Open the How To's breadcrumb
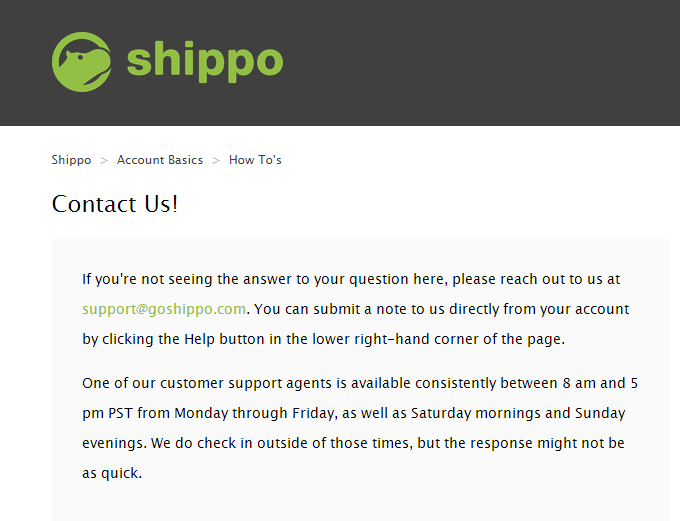 point(255,160)
